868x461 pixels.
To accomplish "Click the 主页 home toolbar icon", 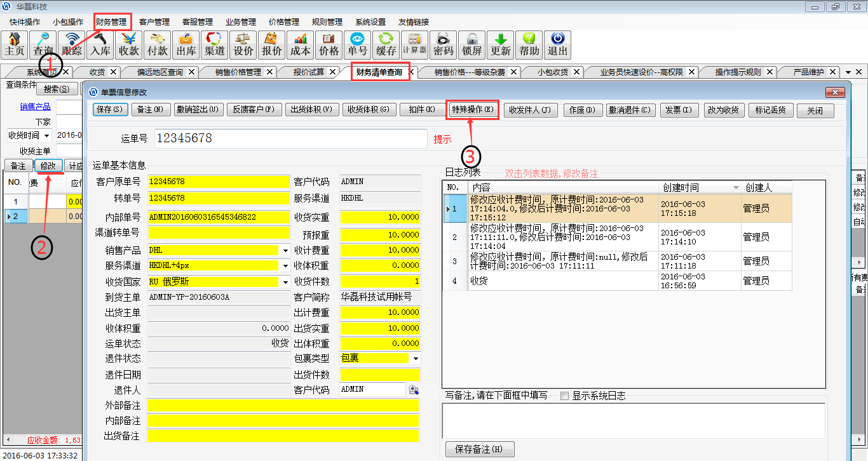I will [x=15, y=44].
